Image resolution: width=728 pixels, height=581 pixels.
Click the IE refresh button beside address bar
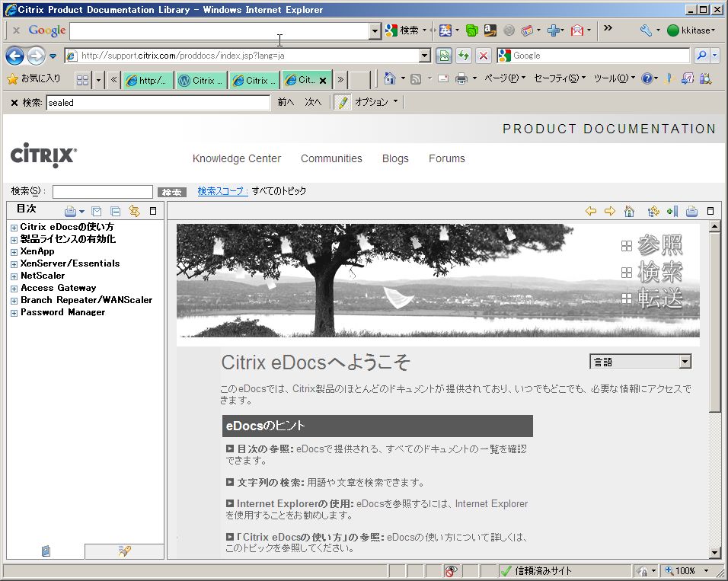[x=463, y=56]
